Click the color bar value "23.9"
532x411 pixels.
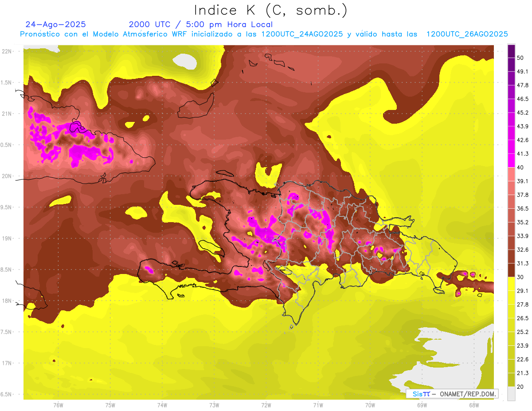(x=523, y=346)
